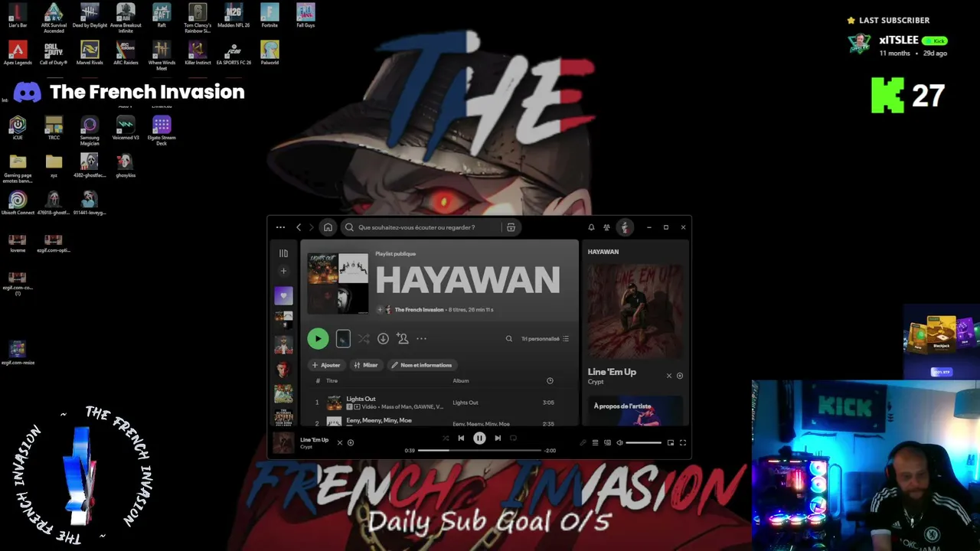Open the Marvel Rivals desktop shortcut
Screen dimensions: 980x551
[x=90, y=53]
